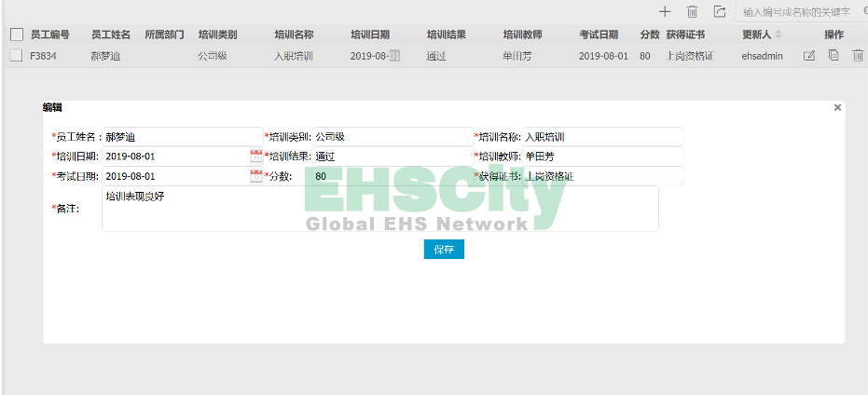Click the ehsadmin cell in the table
Screen dimensions: 868x395
(763, 56)
